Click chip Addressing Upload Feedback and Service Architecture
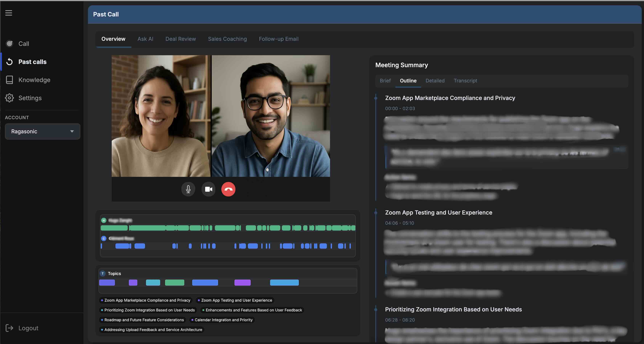The image size is (644, 344). click(152, 330)
